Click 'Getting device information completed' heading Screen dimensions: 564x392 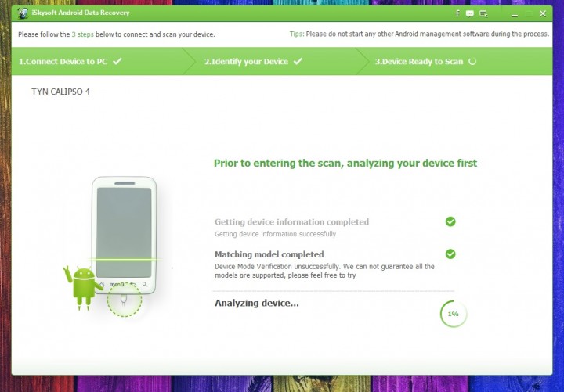(291, 222)
